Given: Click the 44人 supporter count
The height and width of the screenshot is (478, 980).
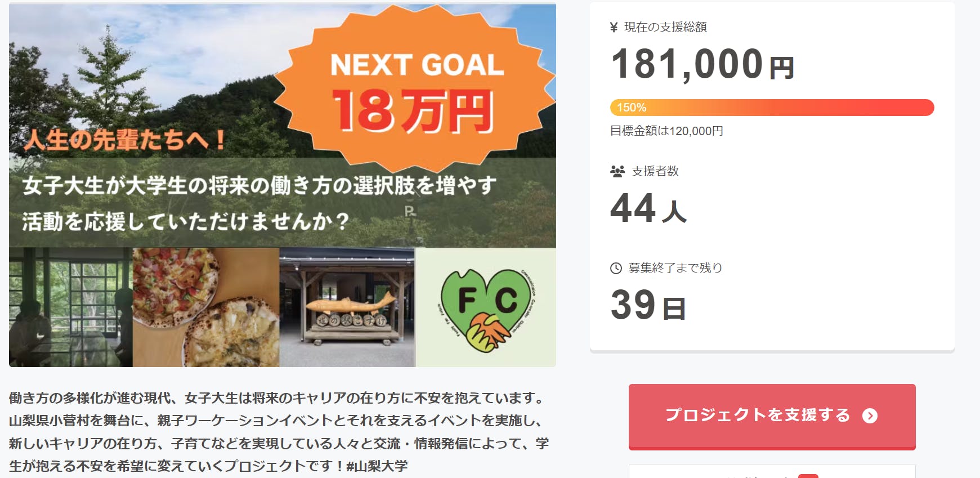Looking at the screenshot, I should point(648,208).
